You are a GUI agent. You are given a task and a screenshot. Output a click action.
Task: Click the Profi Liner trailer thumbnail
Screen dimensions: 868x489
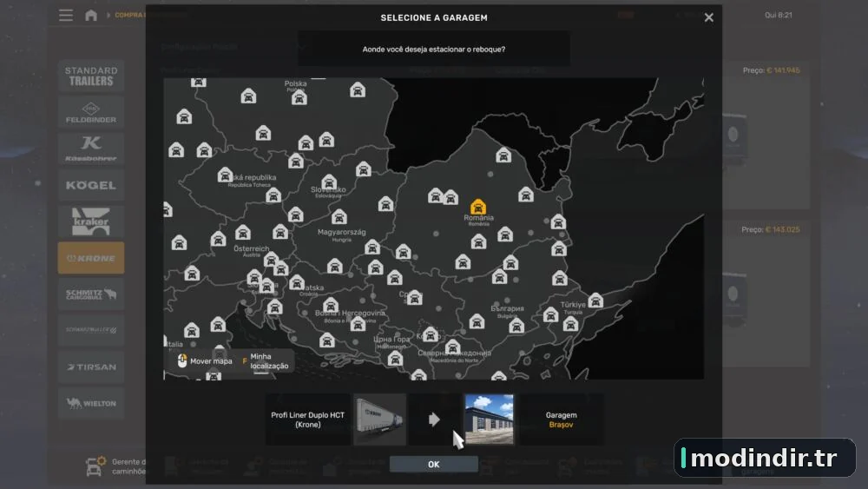point(380,420)
